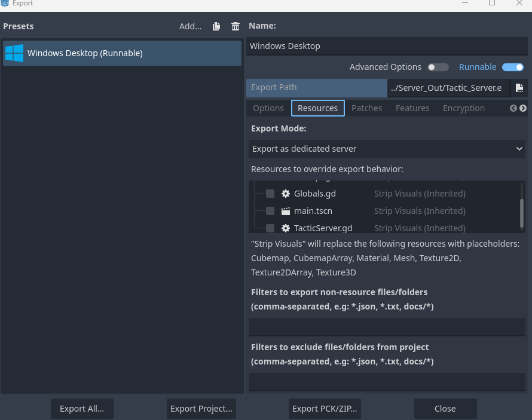Click the Export All... button
Image resolution: width=532 pixels, height=420 pixels.
pyautogui.click(x=82, y=409)
